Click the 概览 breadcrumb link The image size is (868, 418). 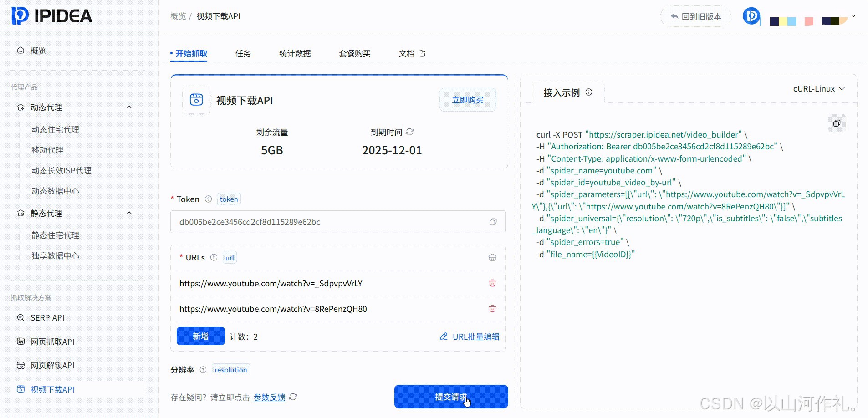coord(178,16)
